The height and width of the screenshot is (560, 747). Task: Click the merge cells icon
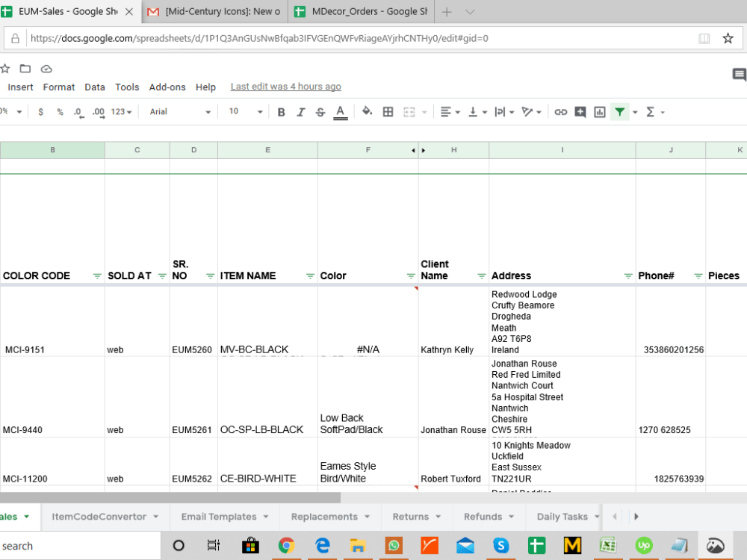409,112
